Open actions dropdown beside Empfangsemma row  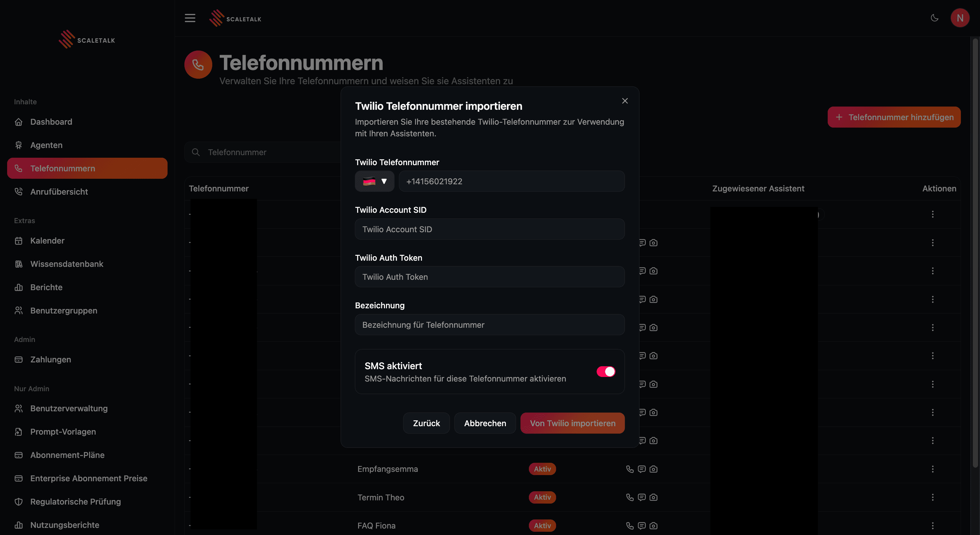pos(933,469)
